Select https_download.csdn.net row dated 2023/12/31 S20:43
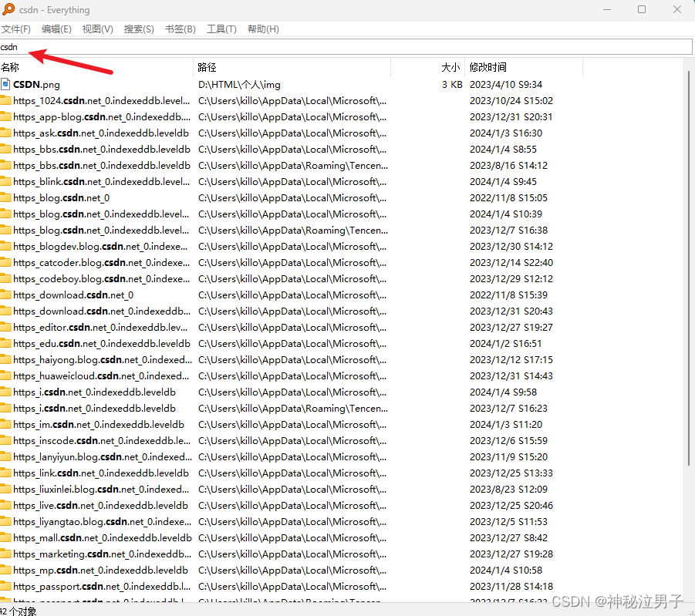 pyautogui.click(x=292, y=311)
